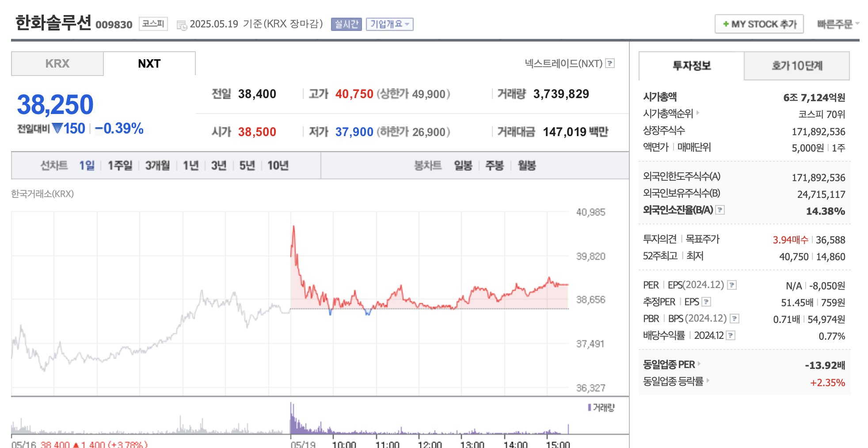
Task: Click the 코스피 market badge
Action: coord(153,24)
